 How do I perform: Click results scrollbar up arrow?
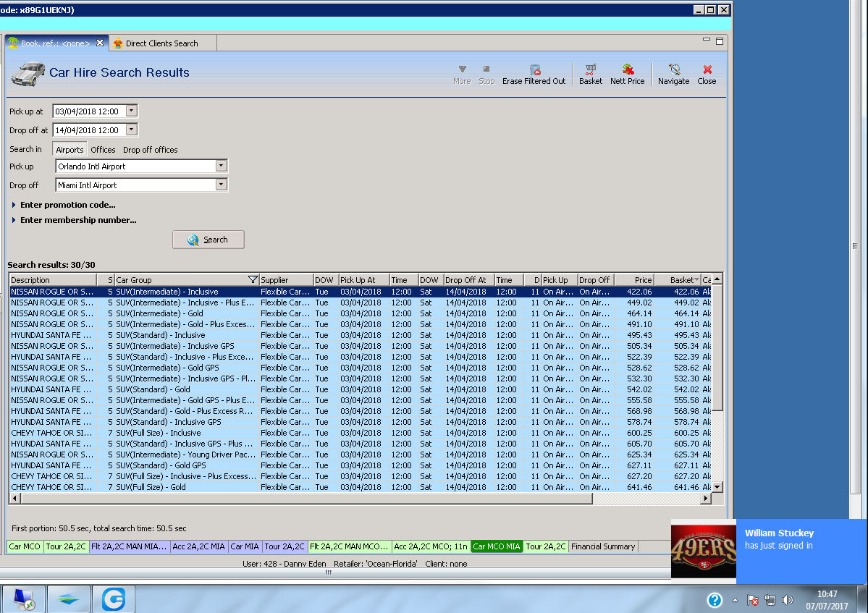717,279
